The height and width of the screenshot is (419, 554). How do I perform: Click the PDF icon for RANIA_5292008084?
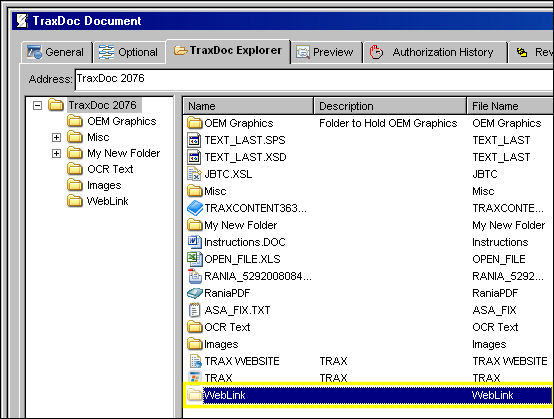click(x=195, y=276)
